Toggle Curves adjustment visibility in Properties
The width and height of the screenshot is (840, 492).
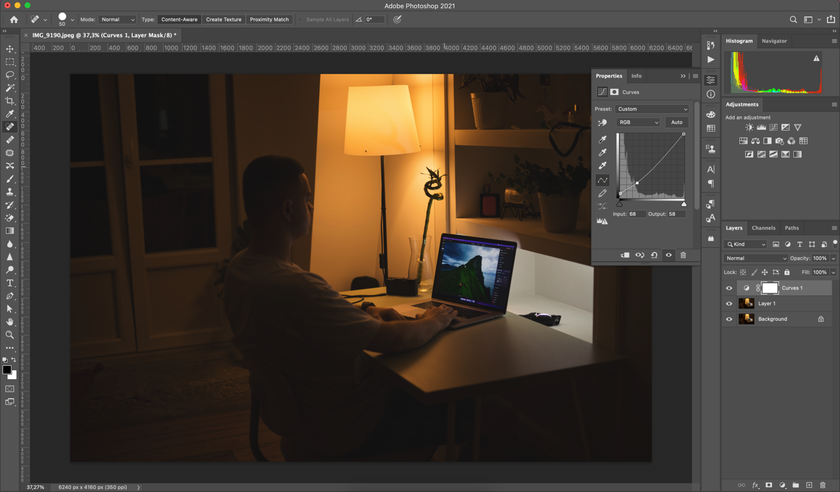[669, 255]
